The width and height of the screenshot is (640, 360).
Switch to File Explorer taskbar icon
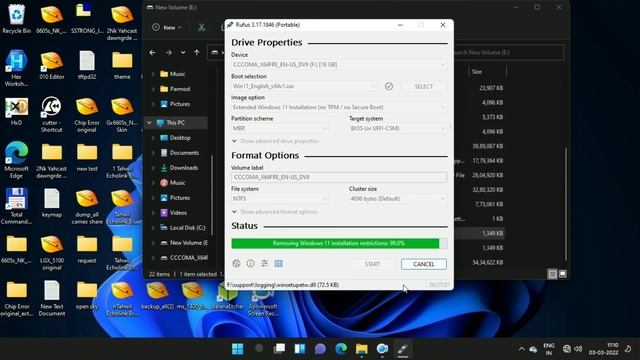362,349
